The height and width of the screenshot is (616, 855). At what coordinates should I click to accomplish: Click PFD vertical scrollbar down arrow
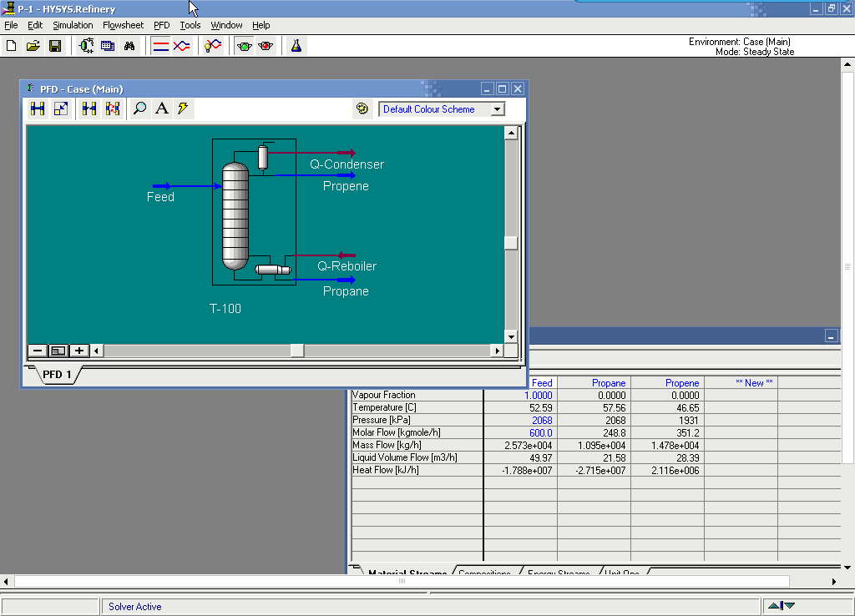tap(511, 337)
